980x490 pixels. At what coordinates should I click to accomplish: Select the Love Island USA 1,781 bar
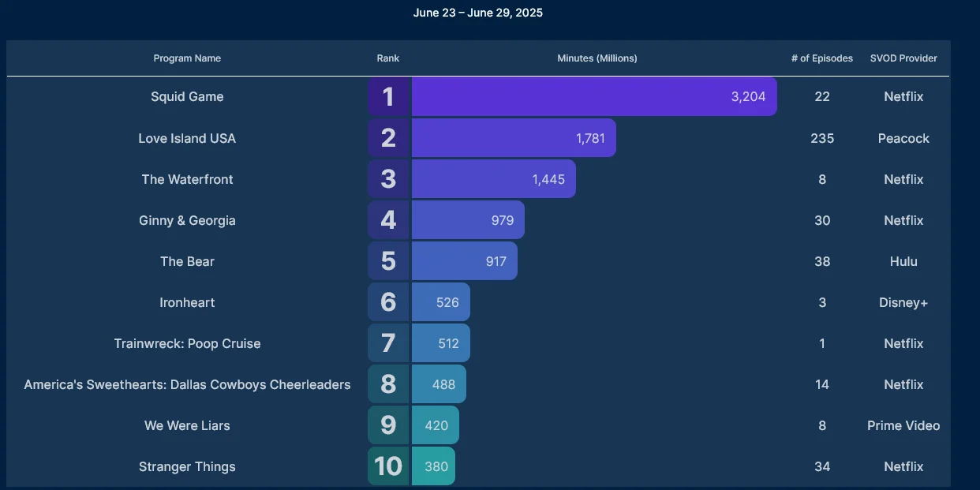click(x=513, y=138)
